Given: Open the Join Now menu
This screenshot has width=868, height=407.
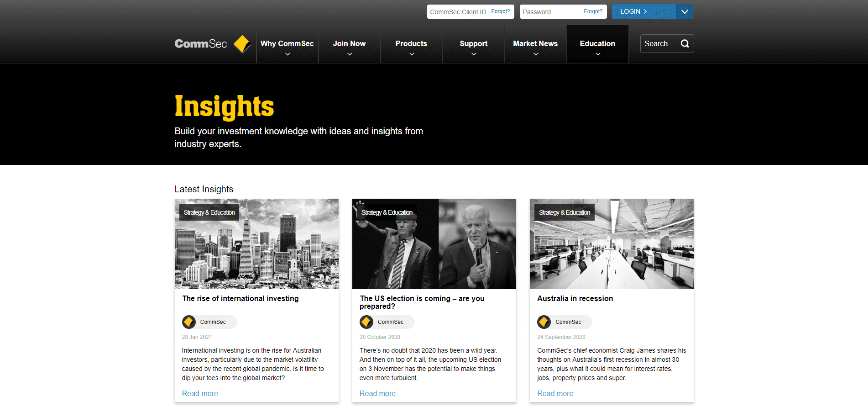Looking at the screenshot, I should pos(349,44).
